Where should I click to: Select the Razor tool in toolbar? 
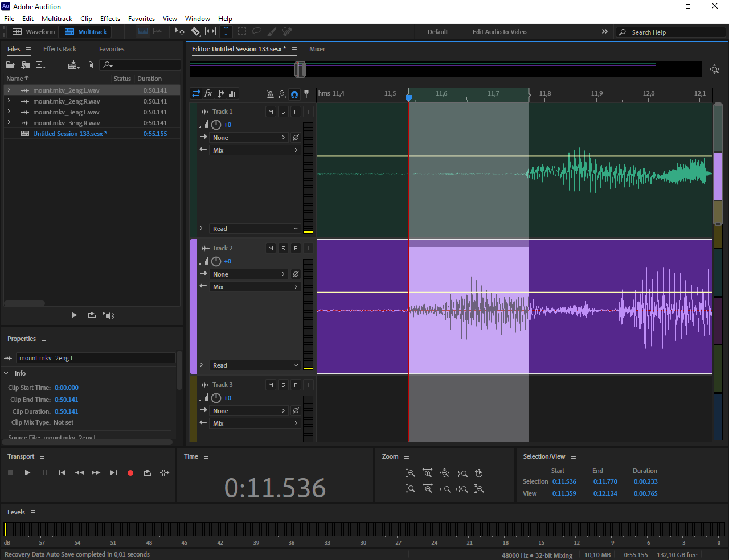pyautogui.click(x=195, y=32)
